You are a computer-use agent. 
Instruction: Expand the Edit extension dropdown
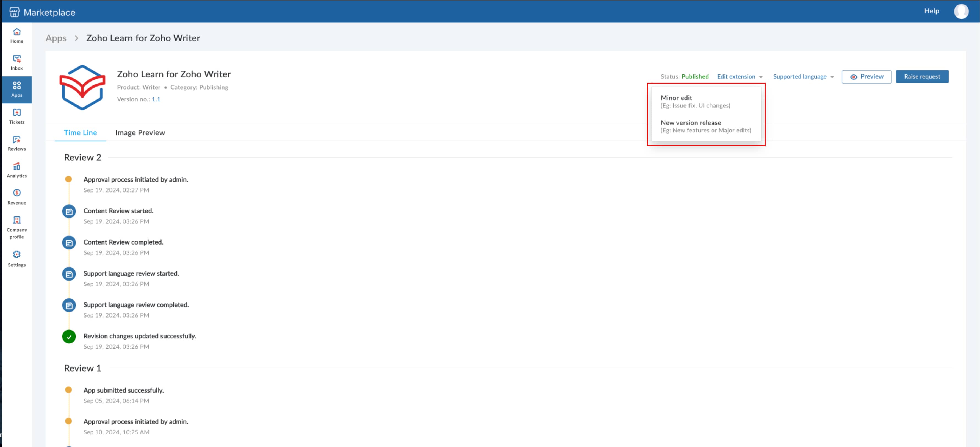tap(740, 76)
